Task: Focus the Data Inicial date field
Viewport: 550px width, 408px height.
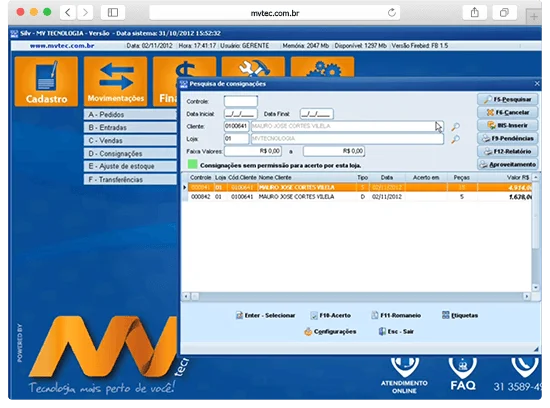Action: (241, 114)
